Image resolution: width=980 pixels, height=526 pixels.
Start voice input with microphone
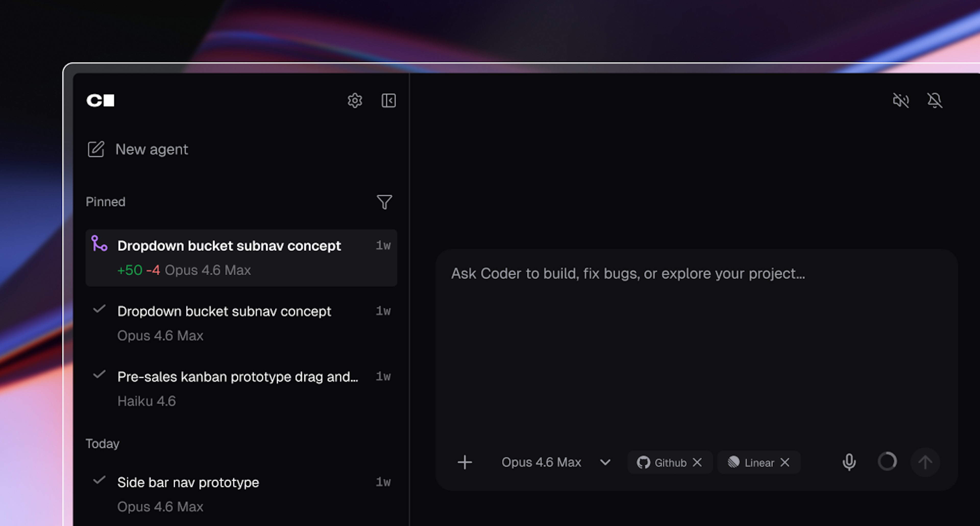pos(849,462)
